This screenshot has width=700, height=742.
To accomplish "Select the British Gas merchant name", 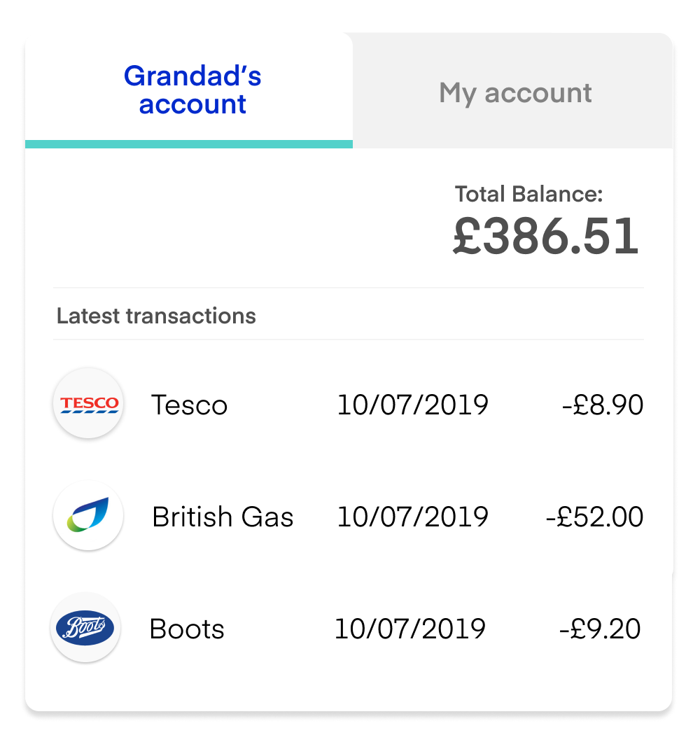I will 223,517.
